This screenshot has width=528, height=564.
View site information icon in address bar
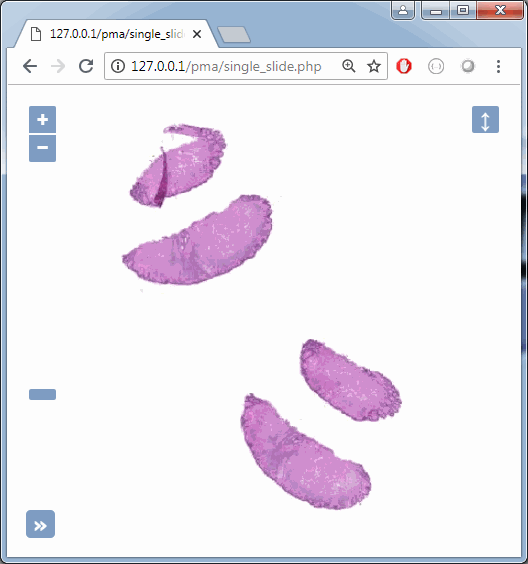point(118,66)
